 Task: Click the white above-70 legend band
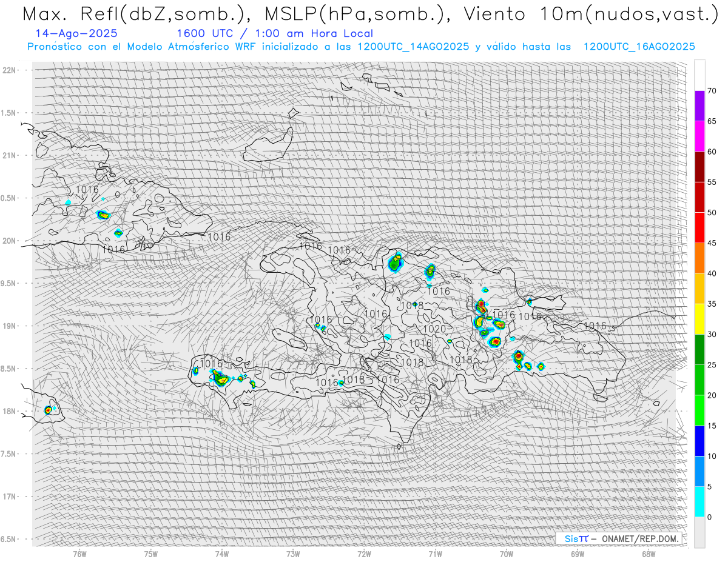coord(699,75)
